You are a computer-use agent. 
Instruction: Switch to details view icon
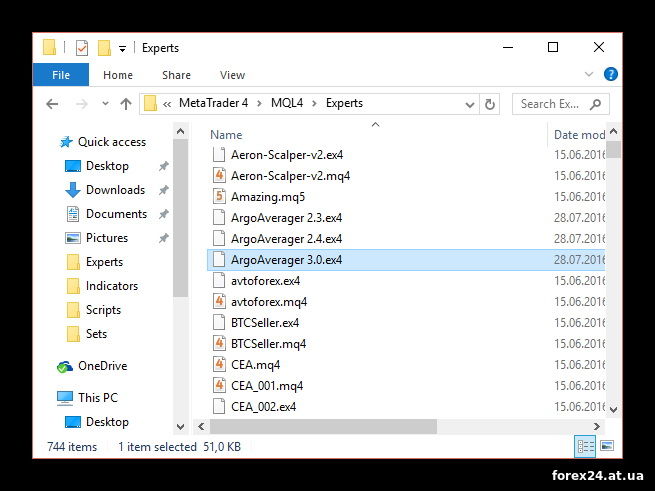(x=585, y=446)
